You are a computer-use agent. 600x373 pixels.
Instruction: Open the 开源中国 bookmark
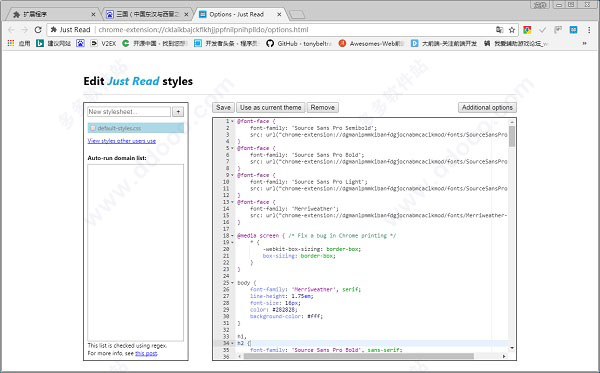point(155,43)
